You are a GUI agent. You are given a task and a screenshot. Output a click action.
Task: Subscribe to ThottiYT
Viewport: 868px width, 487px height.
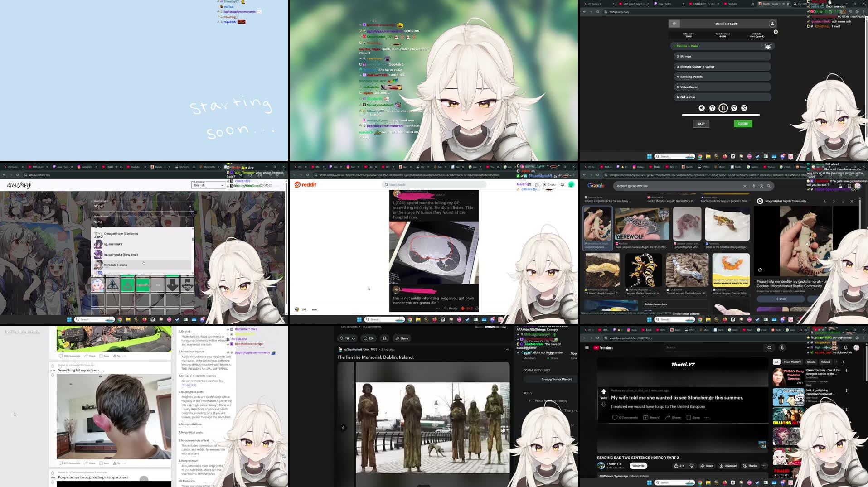639,465
